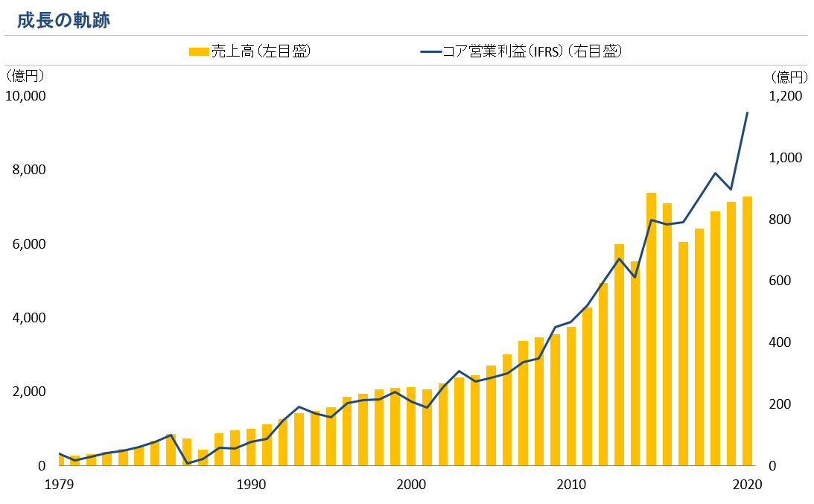Click the chart title 成長の軌跡
The image size is (814, 504).
tap(63, 20)
